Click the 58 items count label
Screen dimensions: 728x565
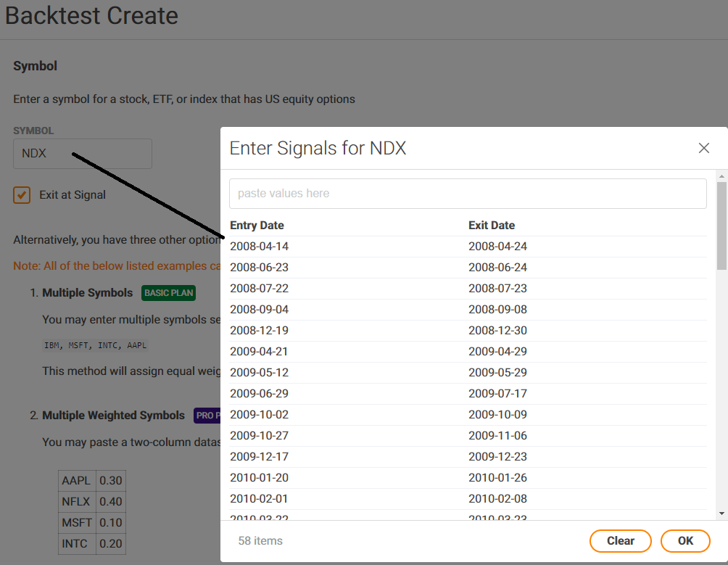260,541
